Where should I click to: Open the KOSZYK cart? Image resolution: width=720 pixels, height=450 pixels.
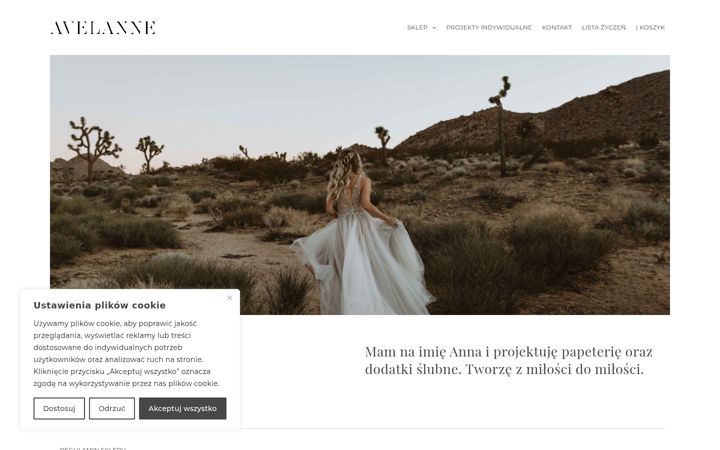[650, 28]
